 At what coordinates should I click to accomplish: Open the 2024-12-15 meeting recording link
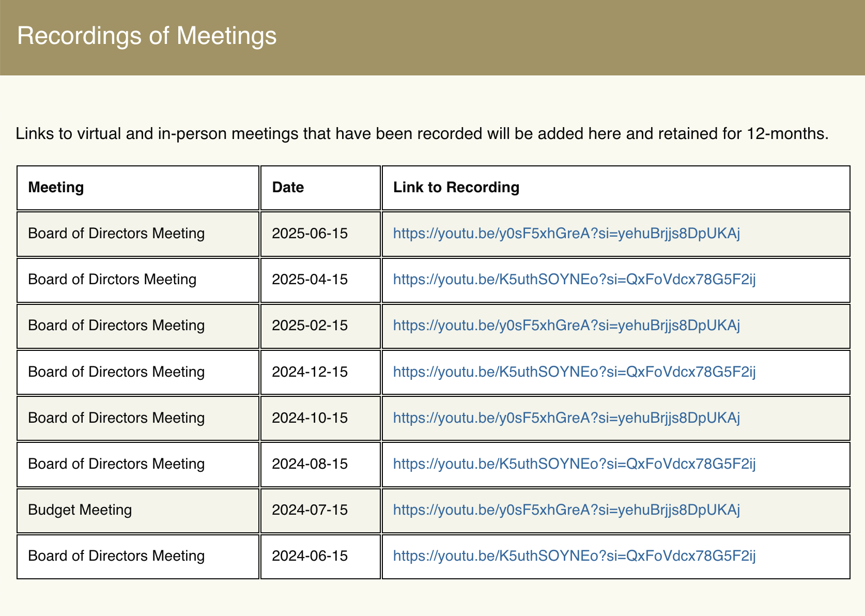point(574,372)
